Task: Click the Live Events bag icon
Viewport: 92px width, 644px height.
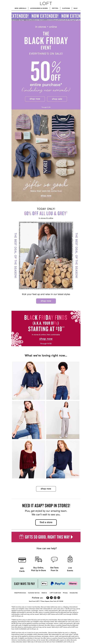Action: (x=70, y=559)
